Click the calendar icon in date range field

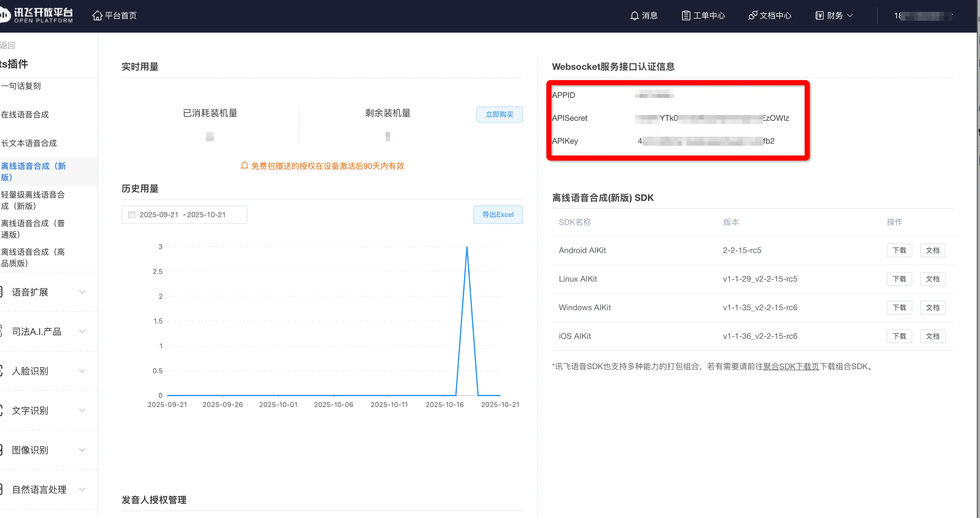(x=132, y=215)
